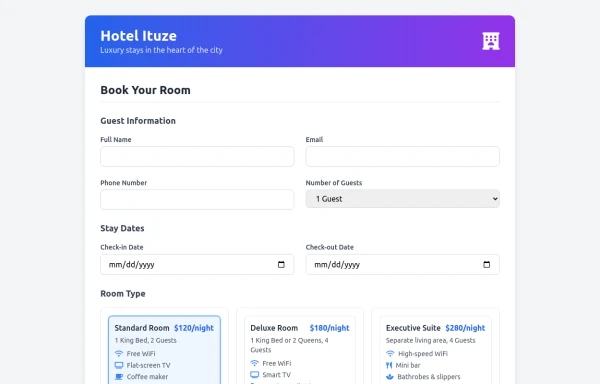
Task: Click '1 King Bed or 2 Queens, 4 Guests' text
Action: click(x=289, y=345)
